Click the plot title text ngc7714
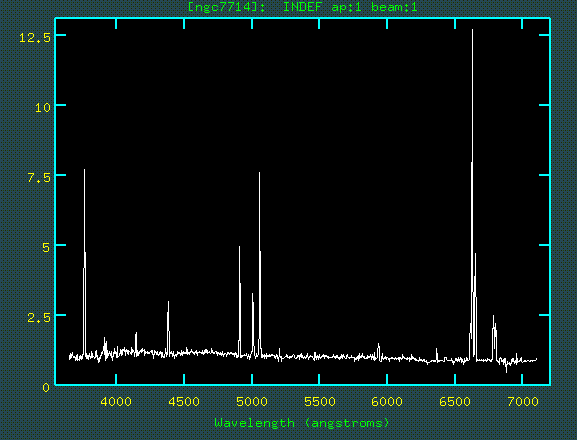Screen dimensions: 577x440 (x=226, y=7)
